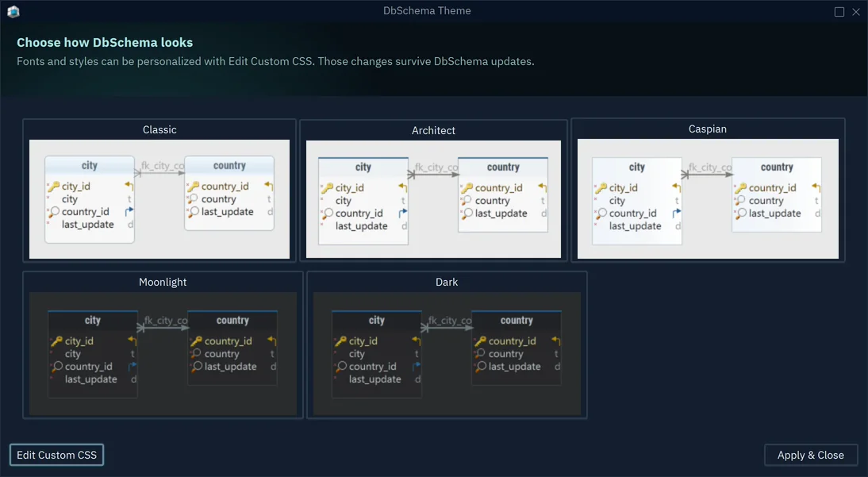Select the Classic theme preview
Screen dimensions: 868x477
[x=159, y=199]
